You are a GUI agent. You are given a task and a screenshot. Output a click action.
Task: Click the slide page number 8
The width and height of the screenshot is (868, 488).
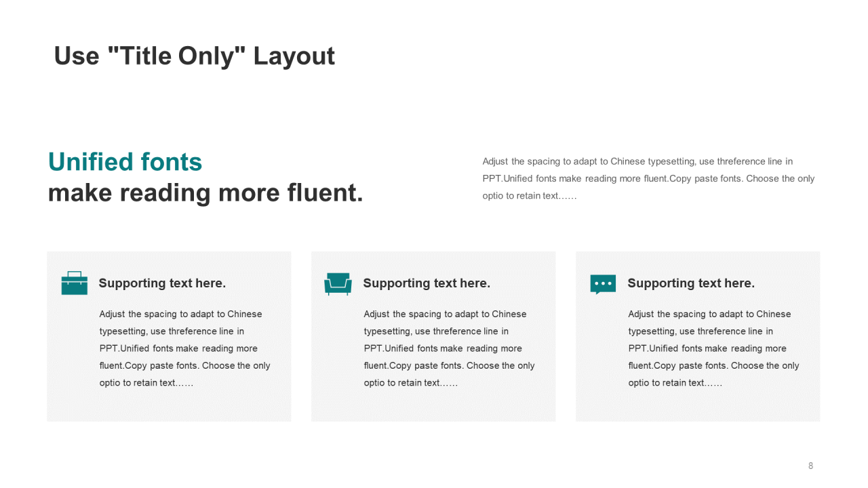click(810, 466)
